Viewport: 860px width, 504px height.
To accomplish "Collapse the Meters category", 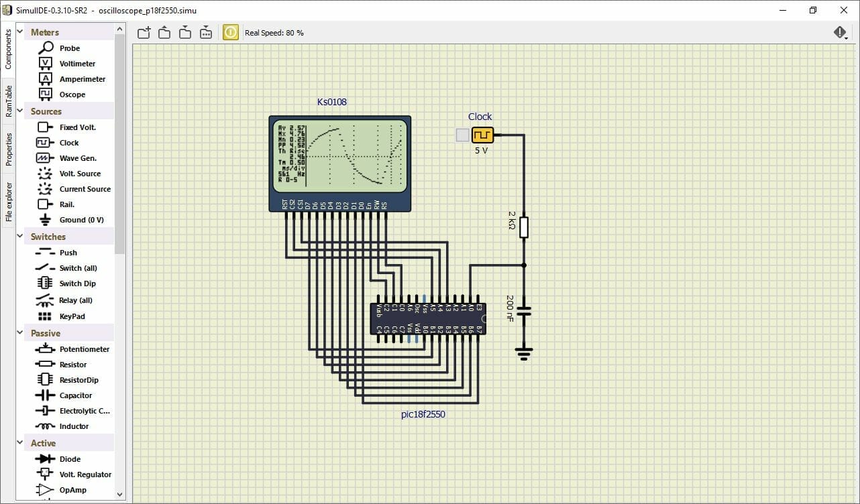I will click(19, 32).
